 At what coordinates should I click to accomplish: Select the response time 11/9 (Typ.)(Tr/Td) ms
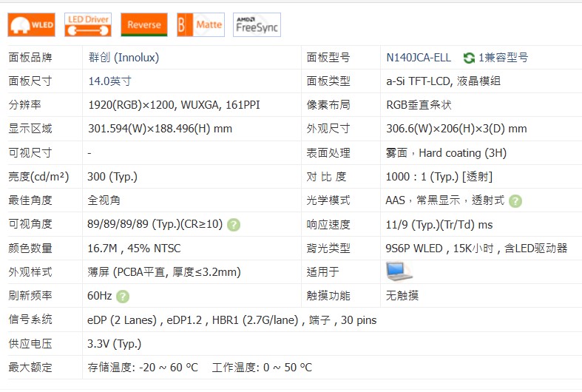click(439, 225)
